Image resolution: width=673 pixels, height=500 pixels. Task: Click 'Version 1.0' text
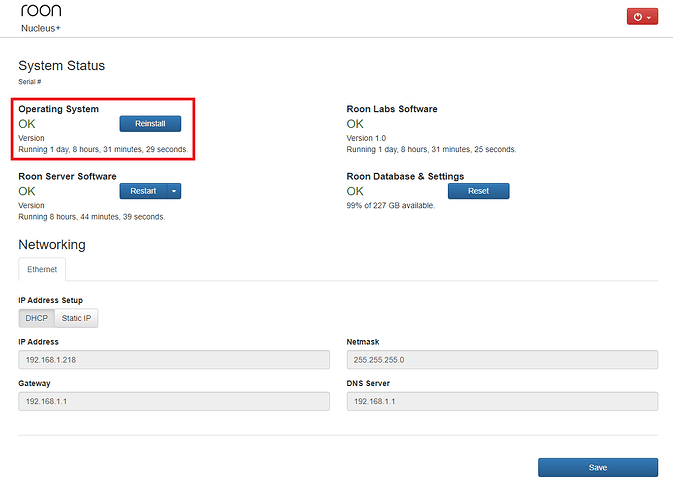366,138
